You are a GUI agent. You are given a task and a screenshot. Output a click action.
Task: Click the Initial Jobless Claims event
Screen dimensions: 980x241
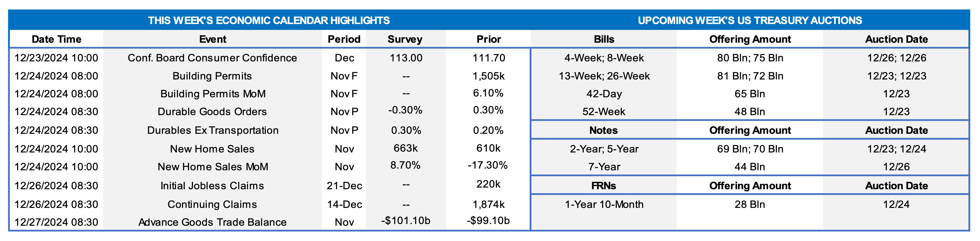click(212, 186)
